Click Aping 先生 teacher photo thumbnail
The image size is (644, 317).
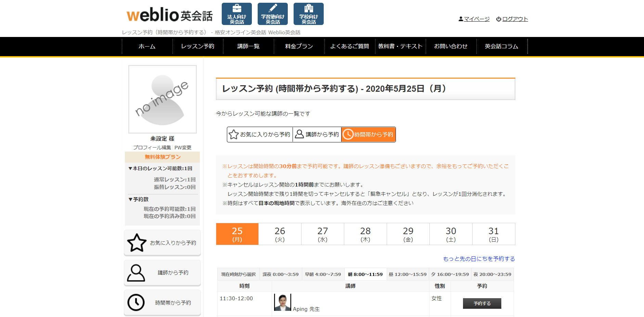pos(282,302)
